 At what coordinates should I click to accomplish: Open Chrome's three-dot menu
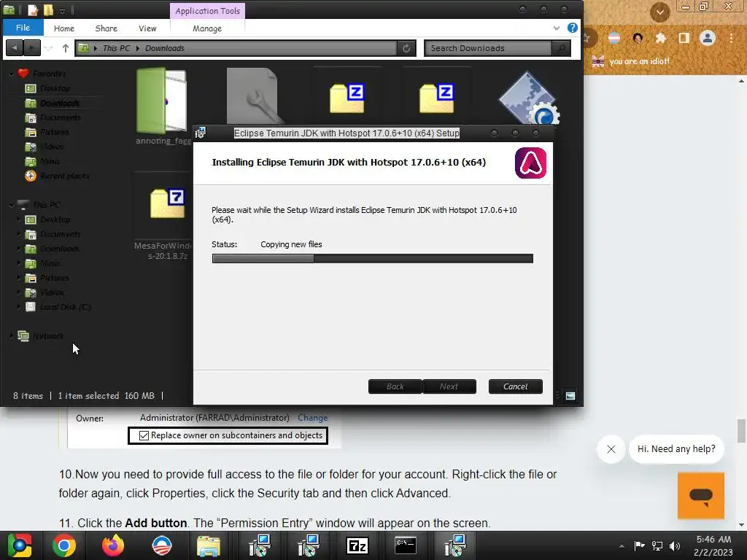click(x=731, y=38)
